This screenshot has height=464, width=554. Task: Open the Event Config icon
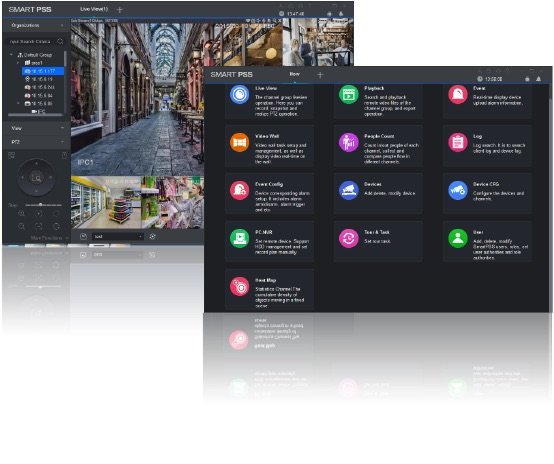pyautogui.click(x=240, y=190)
